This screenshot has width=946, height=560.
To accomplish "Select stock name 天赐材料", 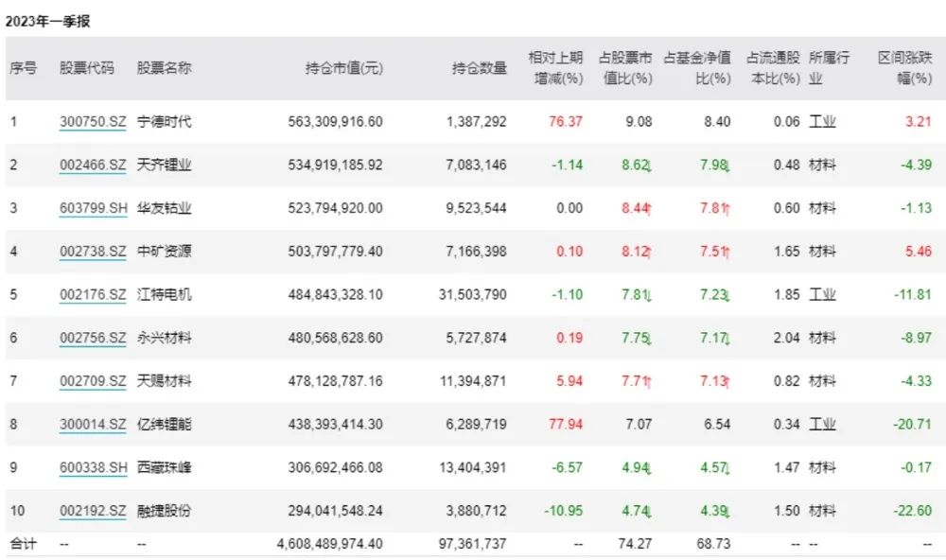I will tap(164, 381).
